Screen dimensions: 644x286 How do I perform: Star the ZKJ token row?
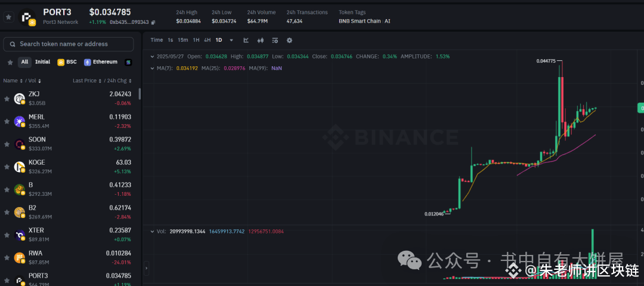[7, 99]
